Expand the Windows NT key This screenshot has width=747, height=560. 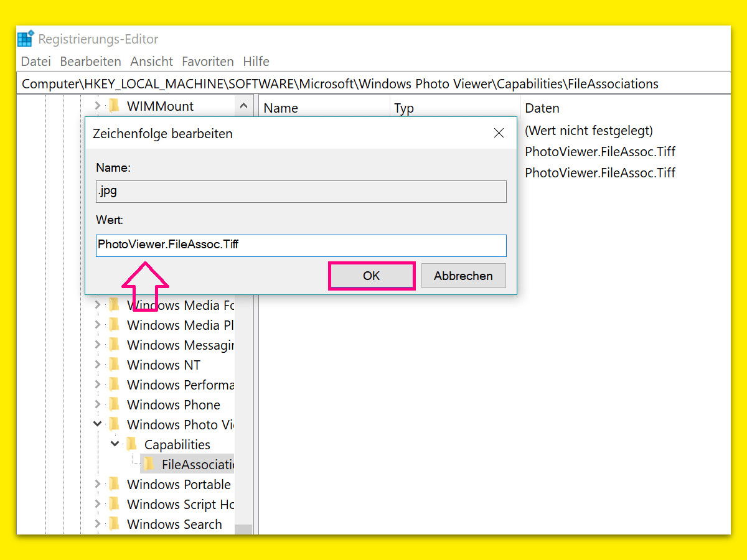tap(98, 365)
